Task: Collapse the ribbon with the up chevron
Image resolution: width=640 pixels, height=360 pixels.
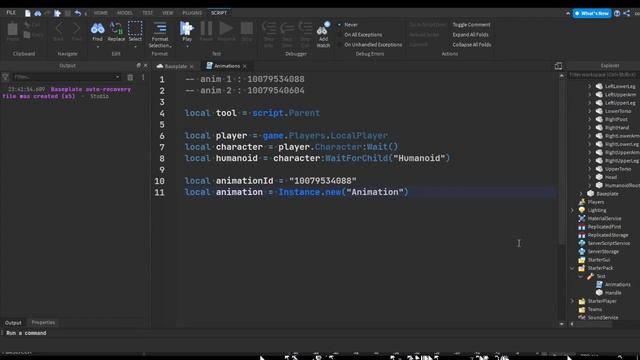Action: click(x=568, y=13)
